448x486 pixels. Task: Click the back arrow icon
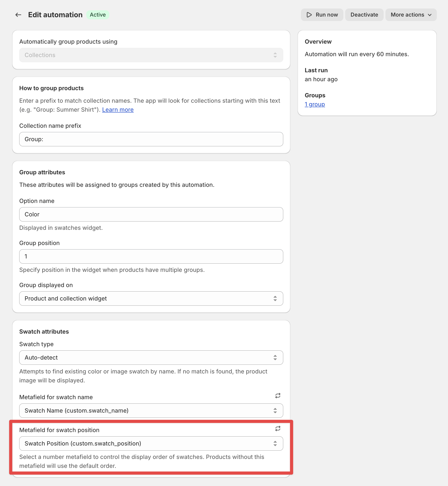coord(18,15)
